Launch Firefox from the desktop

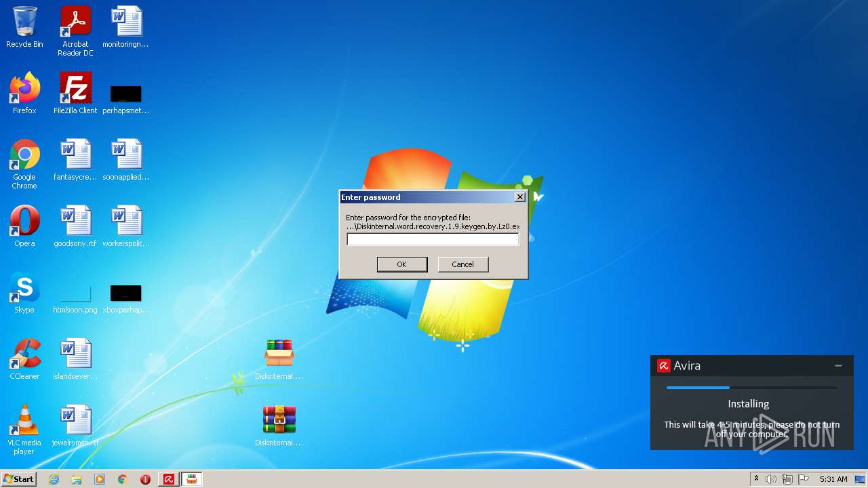tap(24, 94)
